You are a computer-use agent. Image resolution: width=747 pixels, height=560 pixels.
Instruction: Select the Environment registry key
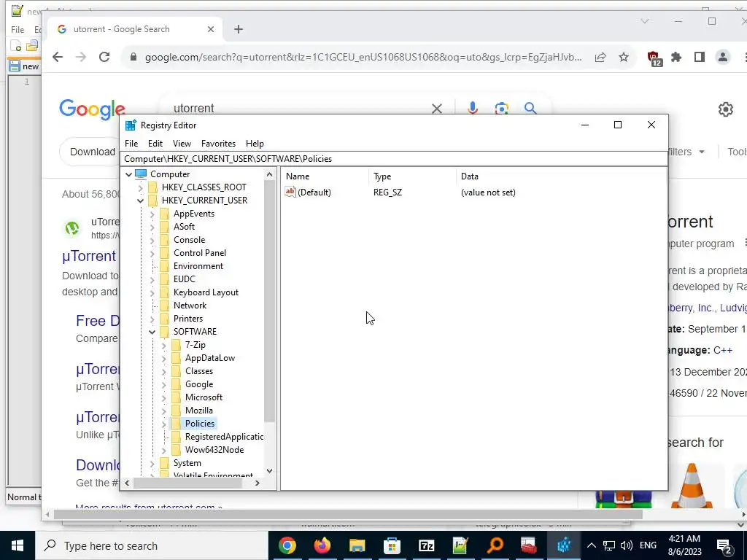pos(198,265)
